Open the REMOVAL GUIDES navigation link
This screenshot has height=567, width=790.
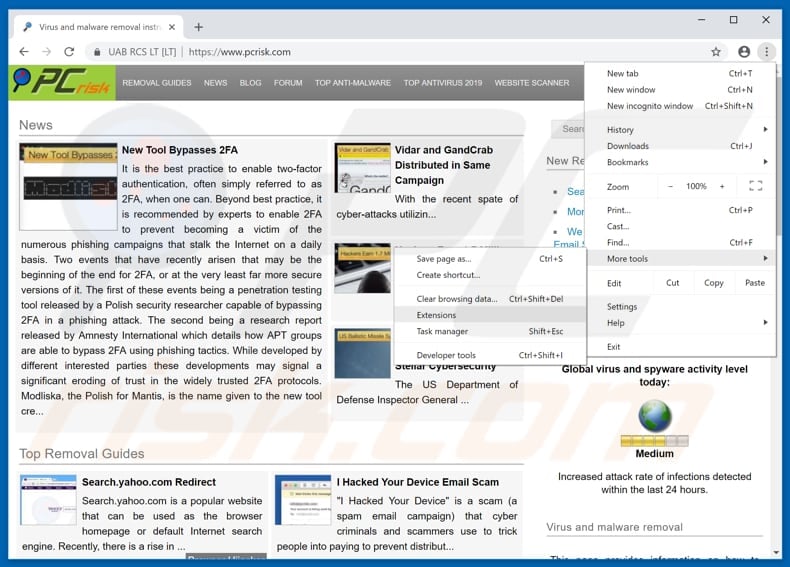pos(157,83)
